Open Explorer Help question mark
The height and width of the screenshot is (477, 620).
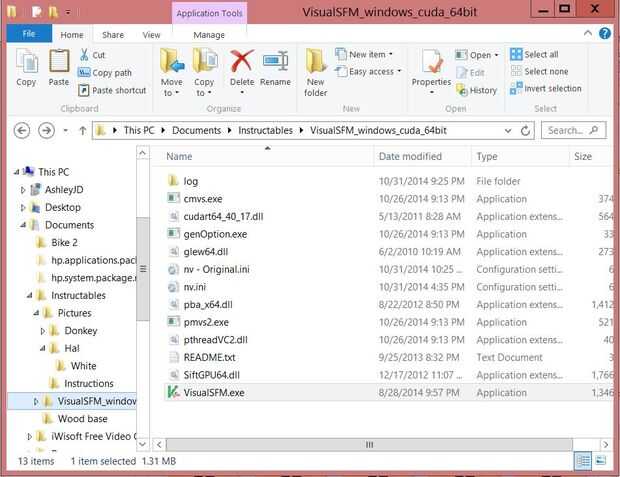tap(605, 34)
